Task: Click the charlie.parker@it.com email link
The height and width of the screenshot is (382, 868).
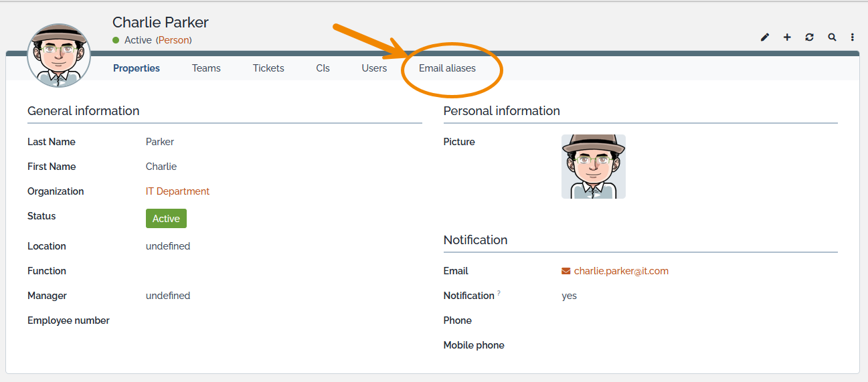Action: coord(621,271)
